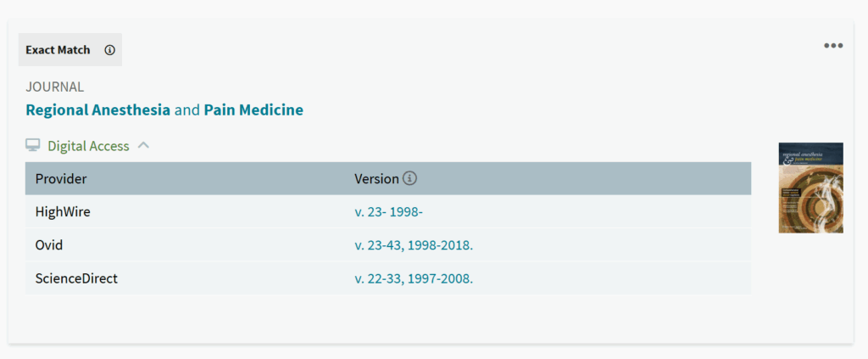
Task: Open Ovid version v. 23-43, 1998-2018 link
Action: click(x=414, y=245)
